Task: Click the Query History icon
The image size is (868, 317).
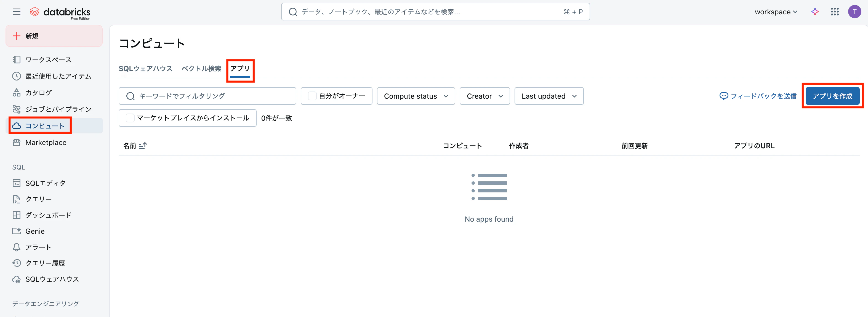Action: [17, 263]
